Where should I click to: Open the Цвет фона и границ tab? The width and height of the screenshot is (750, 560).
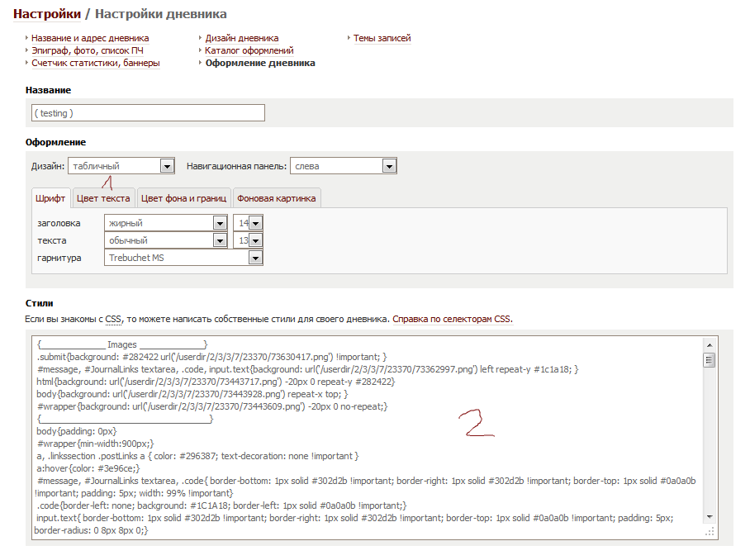[183, 198]
